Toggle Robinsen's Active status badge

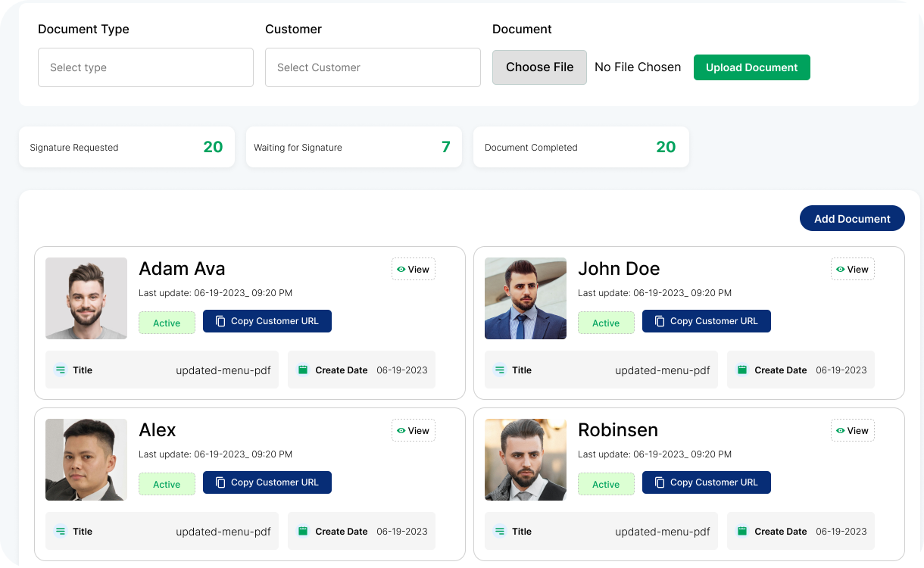coord(606,484)
